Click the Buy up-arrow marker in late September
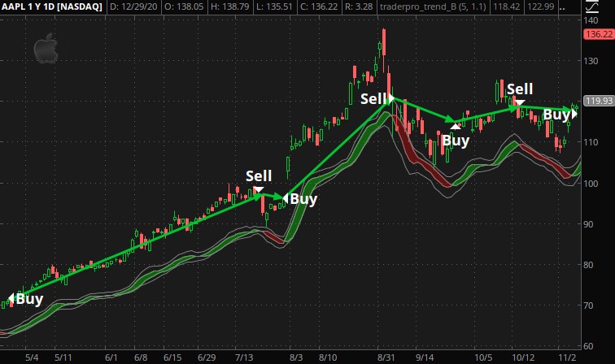The image size is (615, 364). click(456, 126)
